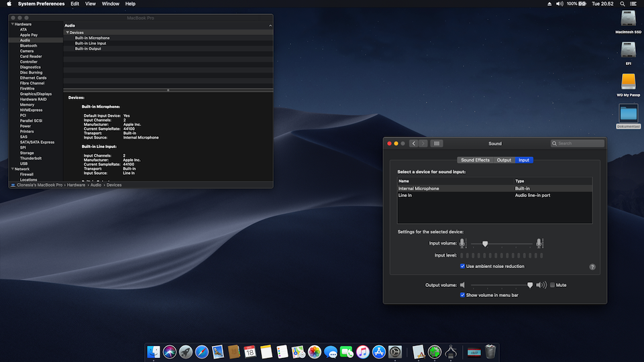Open the Window menu in menu bar
644x362 pixels.
click(x=111, y=3)
